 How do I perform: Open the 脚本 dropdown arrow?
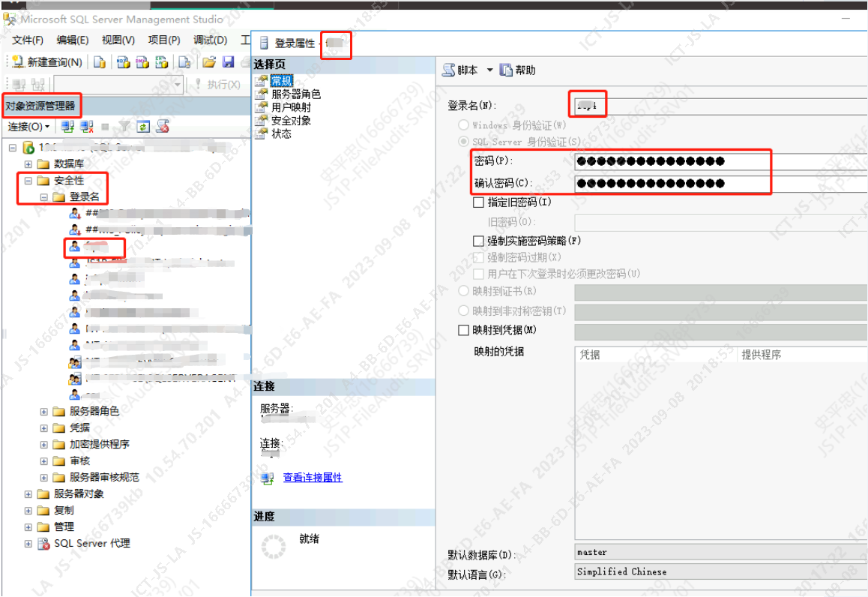point(489,70)
